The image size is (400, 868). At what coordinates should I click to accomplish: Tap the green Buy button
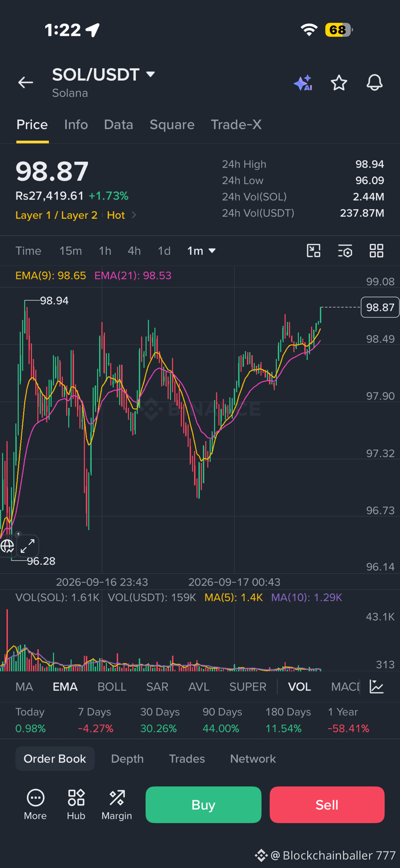point(203,805)
